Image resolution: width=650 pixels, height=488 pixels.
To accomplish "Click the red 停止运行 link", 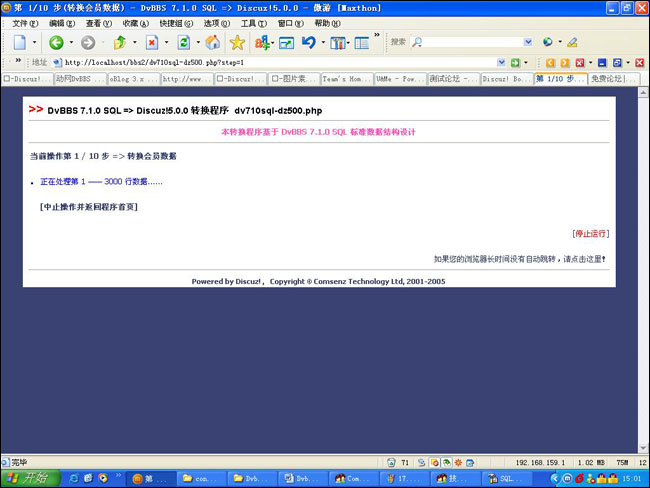I will point(591,234).
